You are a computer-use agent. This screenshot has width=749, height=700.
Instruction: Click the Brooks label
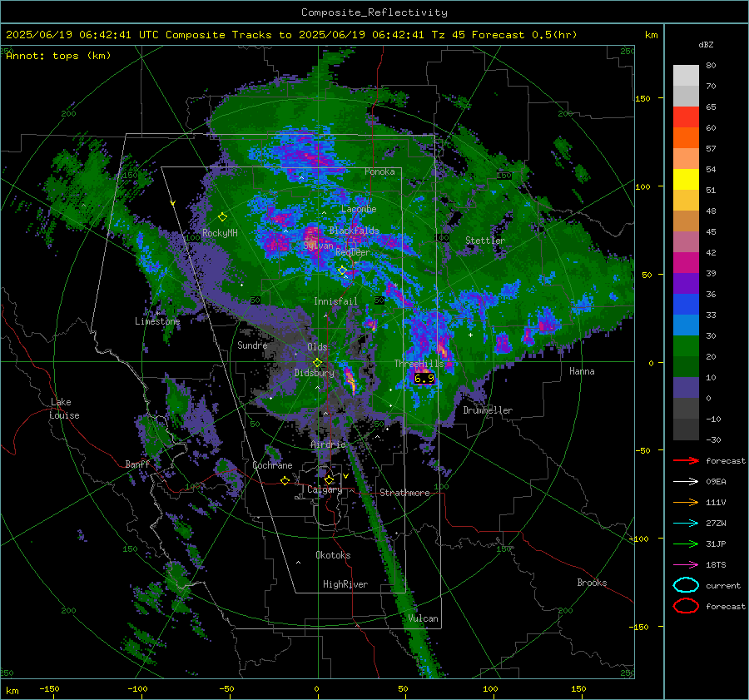[592, 583]
